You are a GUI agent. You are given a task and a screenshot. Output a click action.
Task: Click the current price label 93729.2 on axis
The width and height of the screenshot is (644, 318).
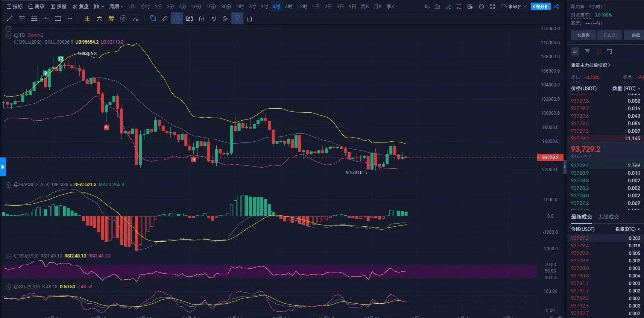(550, 157)
